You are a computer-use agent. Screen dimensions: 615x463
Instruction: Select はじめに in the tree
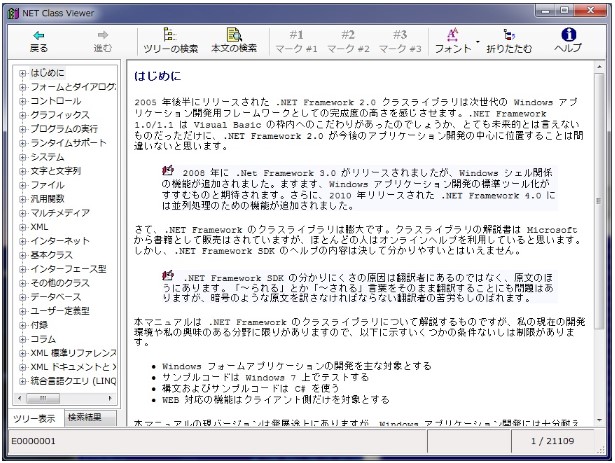(47, 73)
